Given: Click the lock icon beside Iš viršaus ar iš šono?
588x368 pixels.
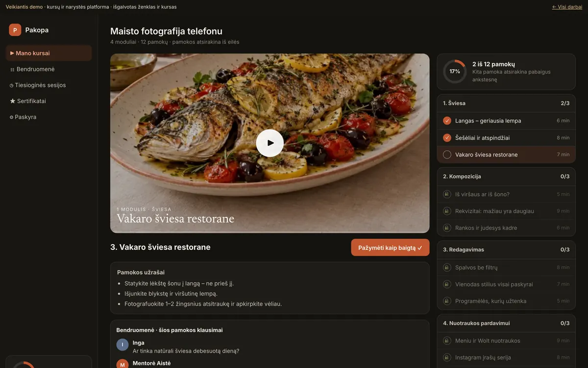Looking at the screenshot, I should pos(447,194).
